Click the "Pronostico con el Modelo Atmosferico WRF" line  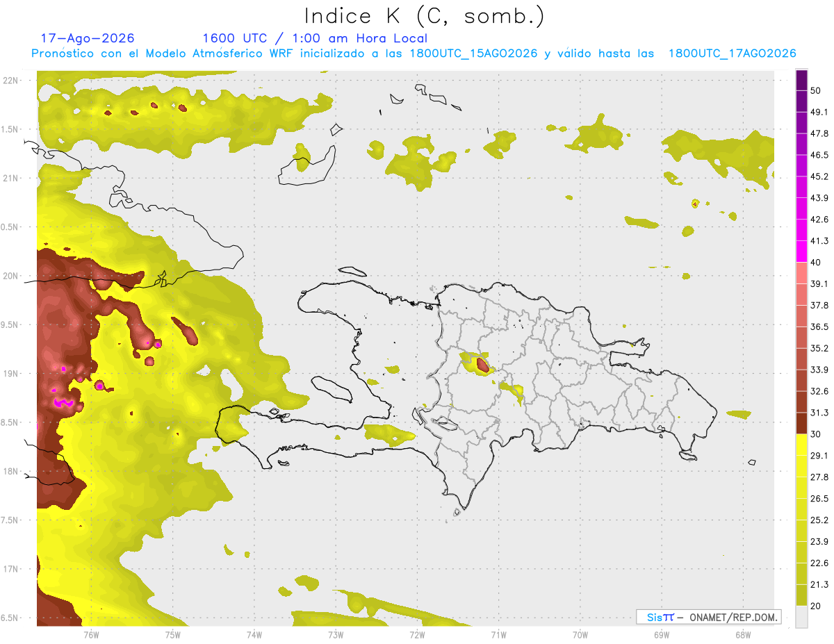pos(414,53)
